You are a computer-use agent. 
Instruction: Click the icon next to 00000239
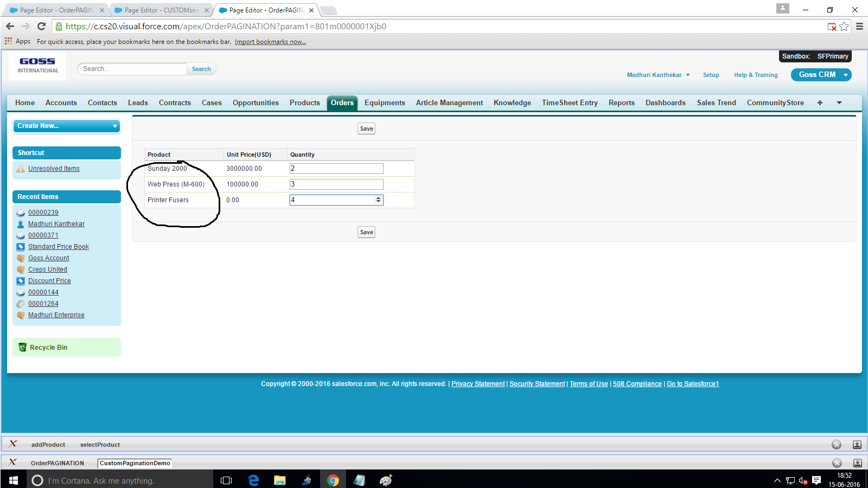[x=21, y=213]
